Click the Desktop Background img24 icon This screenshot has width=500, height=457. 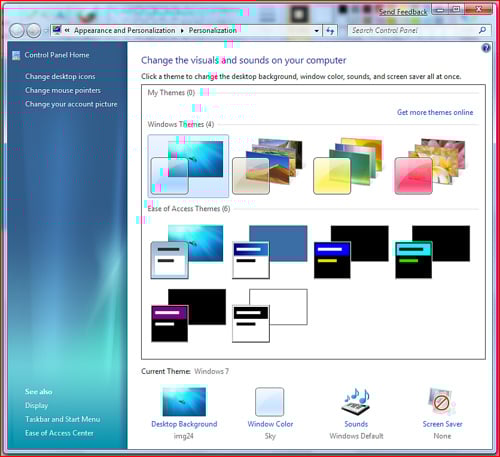(184, 401)
